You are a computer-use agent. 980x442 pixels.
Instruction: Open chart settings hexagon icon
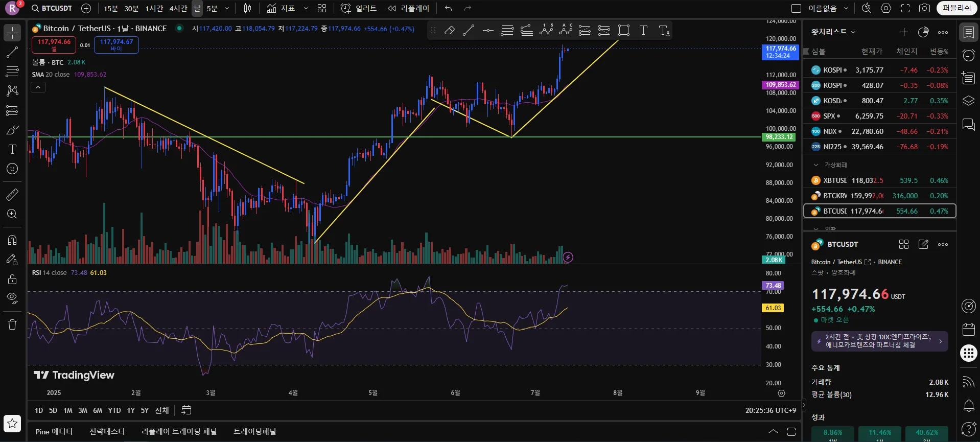pos(886,8)
